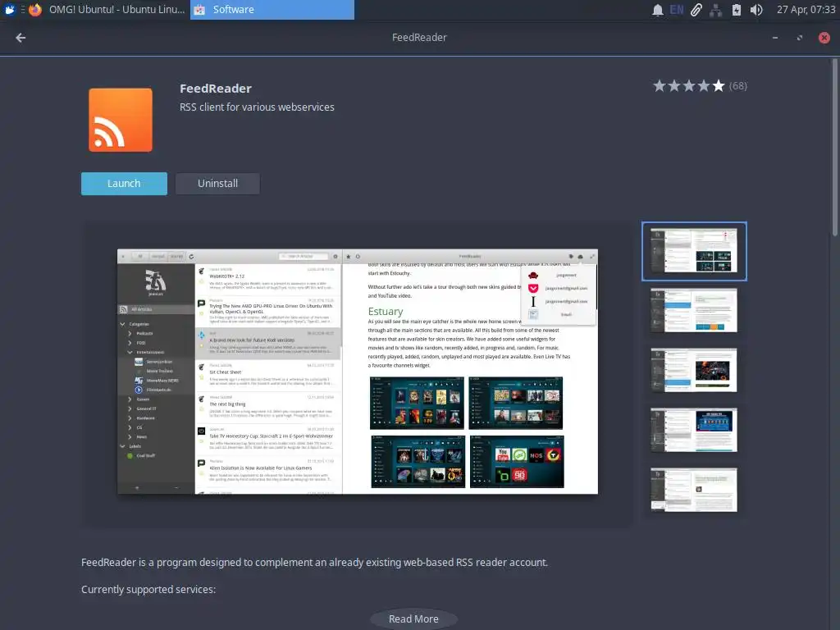840x630 pixels.
Task: Restore the Software window size
Action: (800, 38)
